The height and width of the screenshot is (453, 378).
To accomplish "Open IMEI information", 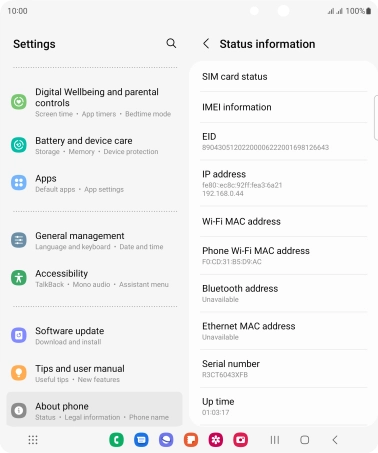I will pos(283,107).
